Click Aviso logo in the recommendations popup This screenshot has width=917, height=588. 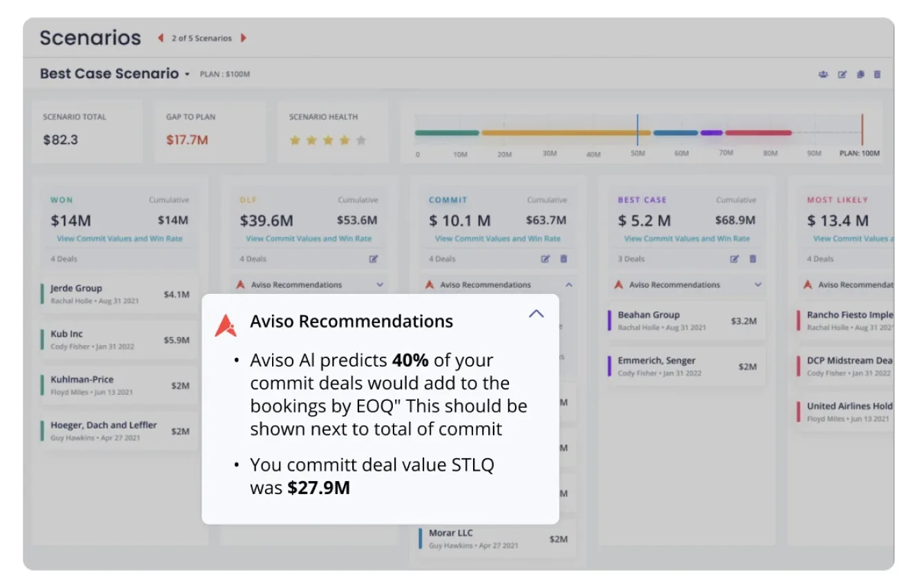point(225,325)
